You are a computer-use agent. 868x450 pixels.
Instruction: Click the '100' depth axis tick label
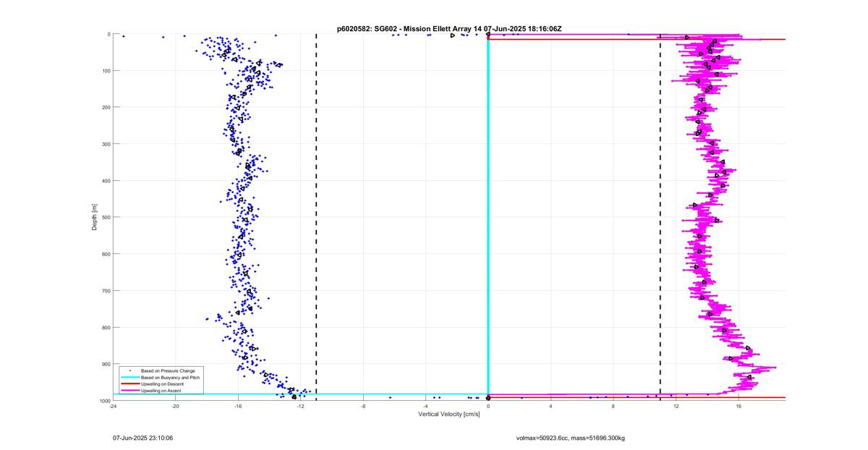tap(105, 71)
